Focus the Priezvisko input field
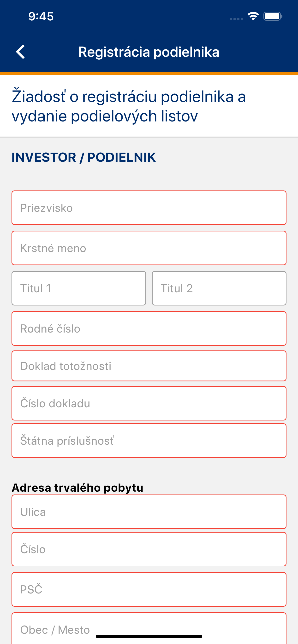Image resolution: width=298 pixels, height=644 pixels. point(149,208)
